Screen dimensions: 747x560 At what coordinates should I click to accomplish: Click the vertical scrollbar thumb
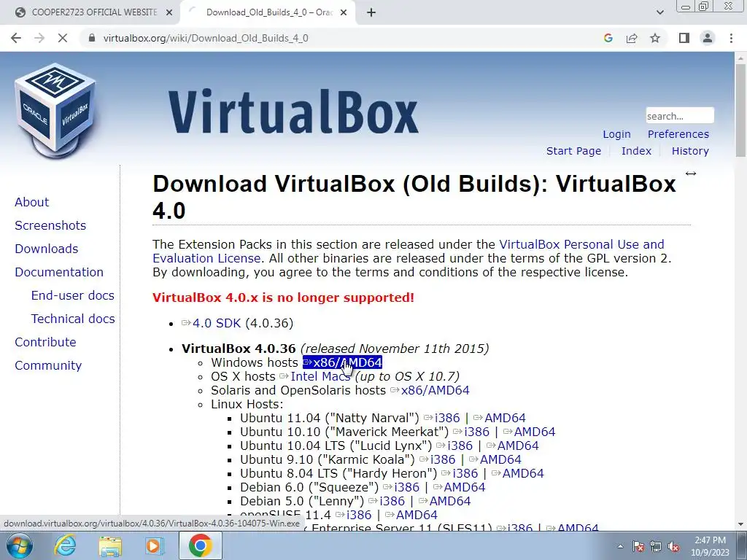(x=741, y=109)
